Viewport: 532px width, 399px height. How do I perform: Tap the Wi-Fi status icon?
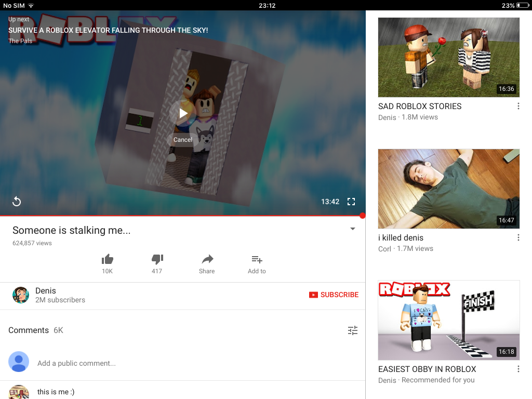click(x=31, y=5)
